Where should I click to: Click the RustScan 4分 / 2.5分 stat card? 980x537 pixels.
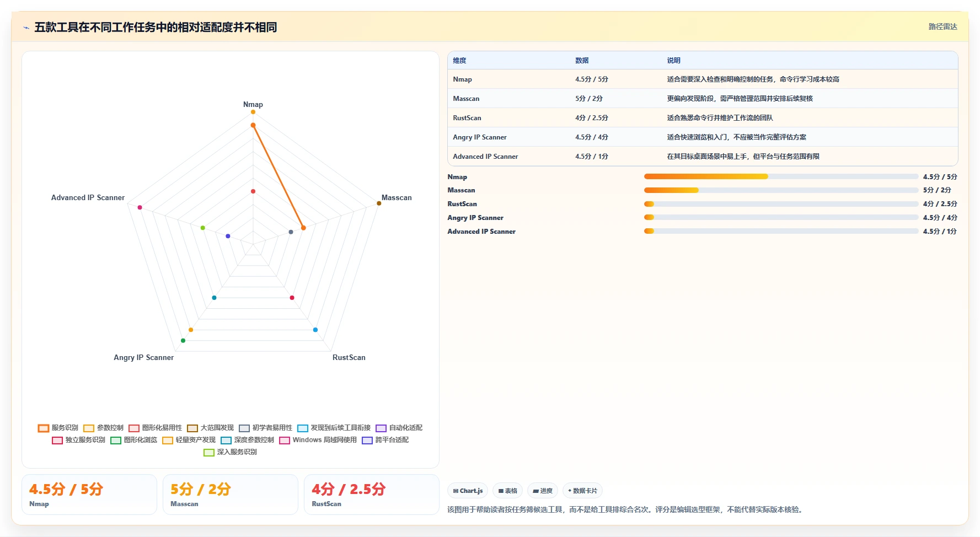tap(372, 495)
